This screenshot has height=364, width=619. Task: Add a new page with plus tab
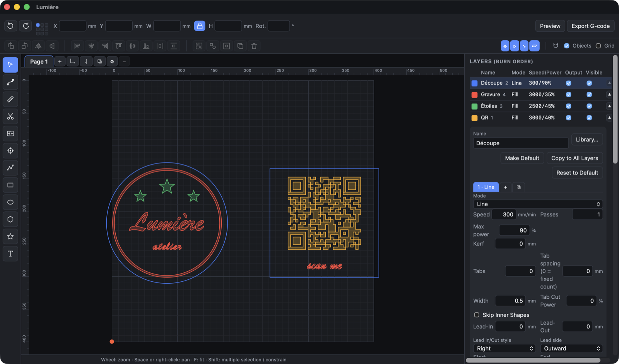(x=60, y=61)
